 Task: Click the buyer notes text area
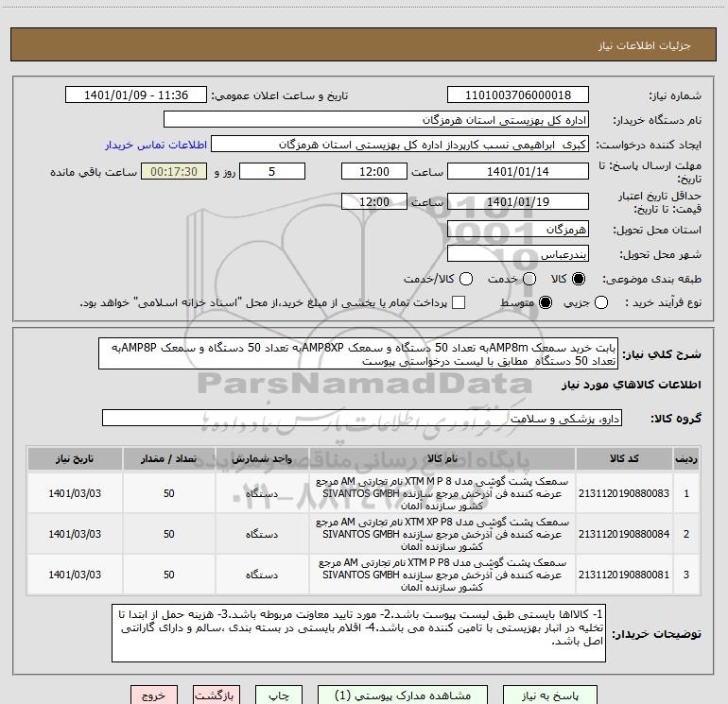coord(358,633)
